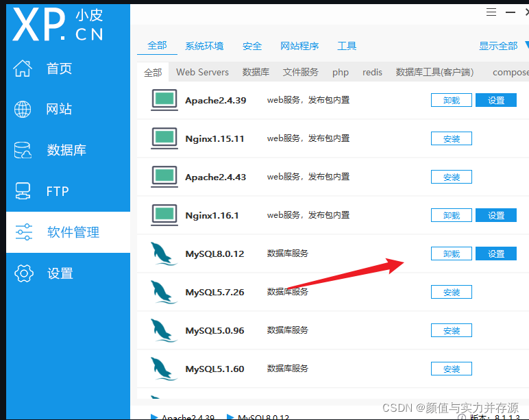Switch to the 工具 tab
Image resolution: width=529 pixels, height=420 pixels.
pos(347,46)
